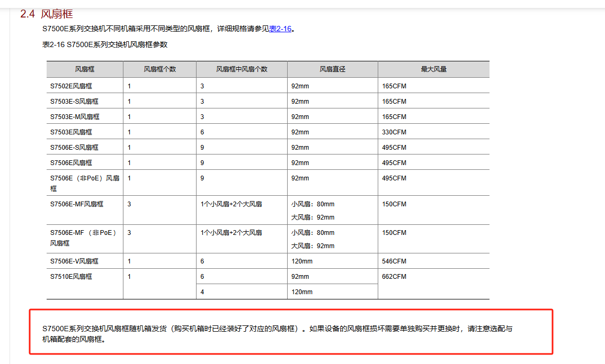Click 1个小风扇+2个大风扇 in S7506E-MF风扇框 row
This screenshot has height=364, width=605.
[231, 204]
